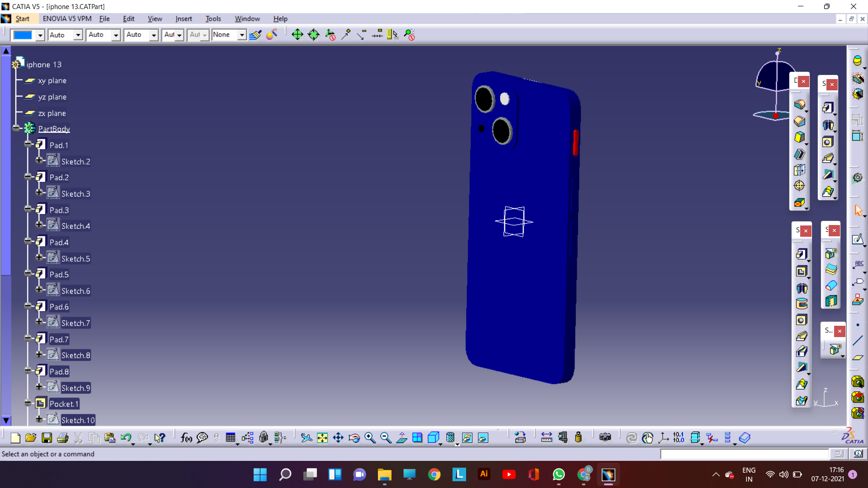The height and width of the screenshot is (488, 868).
Task: Click the Sketcher icon on right toolbar
Action: 858,239
